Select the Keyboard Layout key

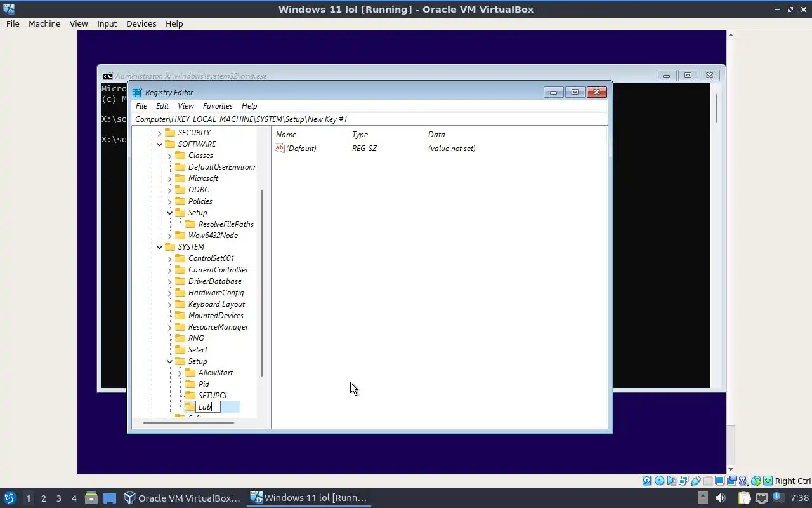216,304
